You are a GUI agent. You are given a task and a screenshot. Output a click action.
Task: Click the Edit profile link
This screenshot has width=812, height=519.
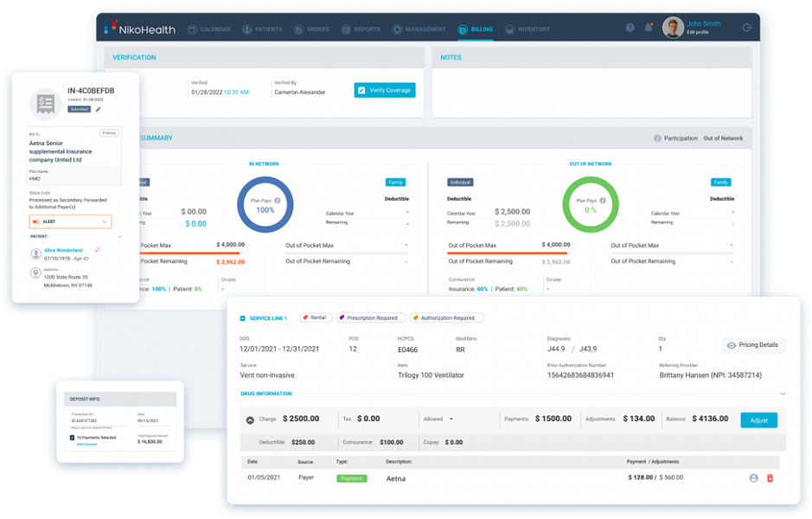pos(698,32)
